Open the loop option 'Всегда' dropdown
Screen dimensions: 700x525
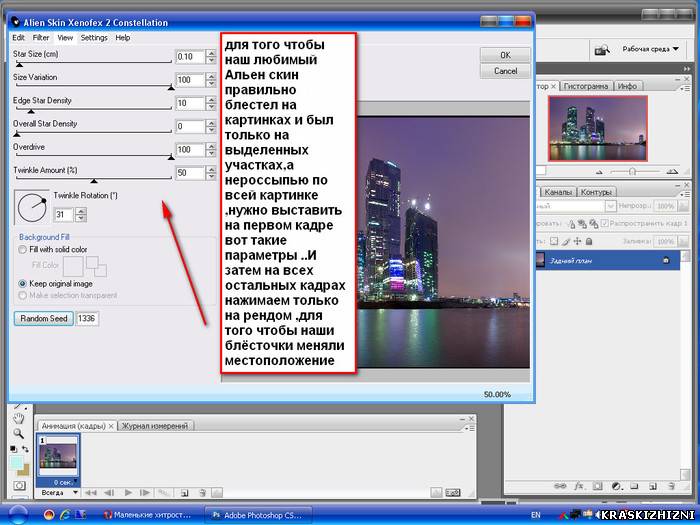[59, 492]
